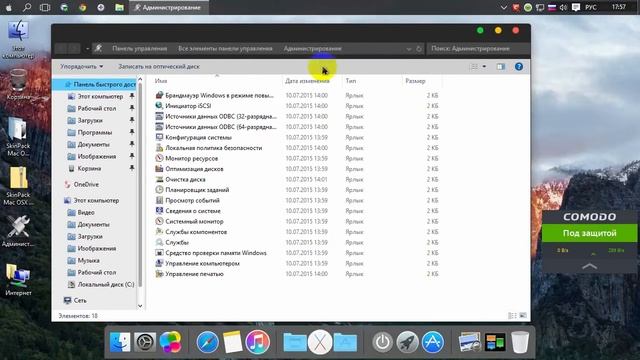Select Планировщик заданий icon

[x=159, y=190]
